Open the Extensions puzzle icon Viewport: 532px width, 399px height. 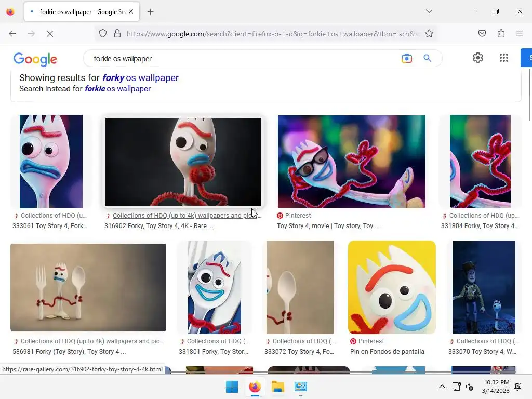501,34
